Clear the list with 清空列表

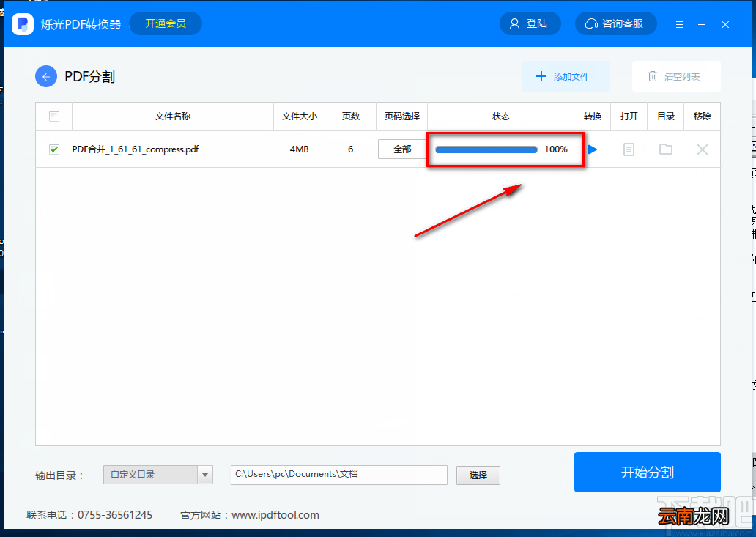(x=676, y=76)
